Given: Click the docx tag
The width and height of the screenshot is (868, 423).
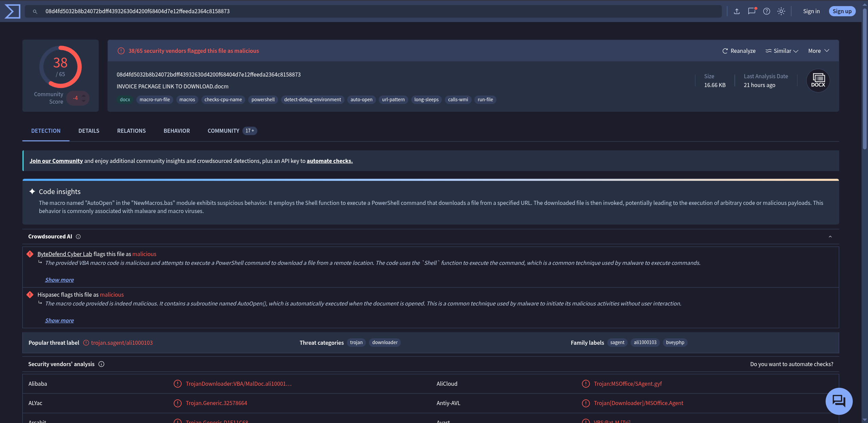Looking at the screenshot, I should click(125, 100).
